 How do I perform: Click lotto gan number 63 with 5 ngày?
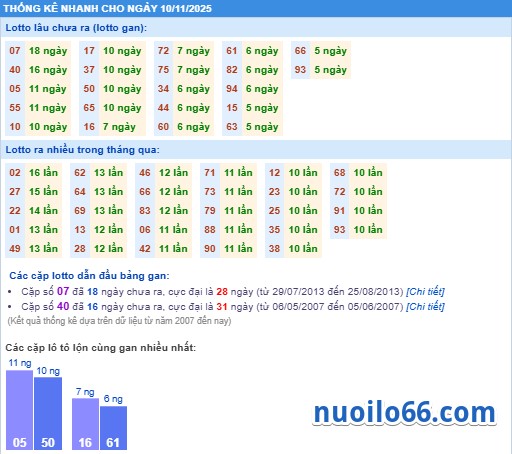pyautogui.click(x=232, y=127)
